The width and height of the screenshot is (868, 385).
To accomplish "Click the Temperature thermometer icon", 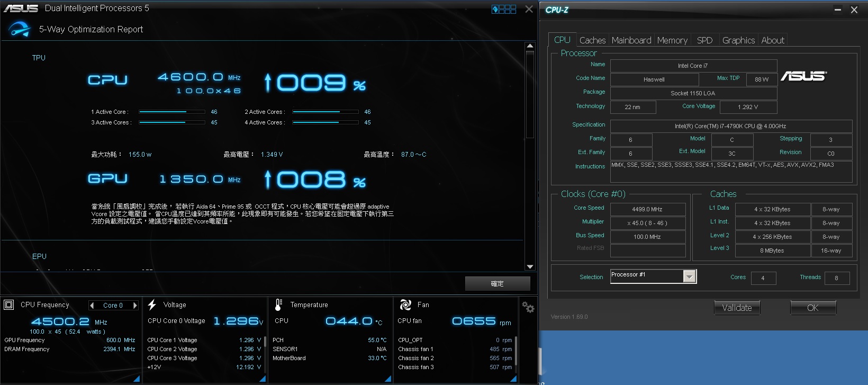I will click(278, 305).
